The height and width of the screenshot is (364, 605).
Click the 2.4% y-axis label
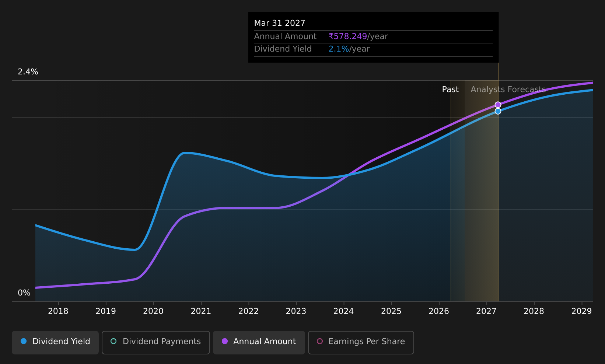[x=28, y=72]
